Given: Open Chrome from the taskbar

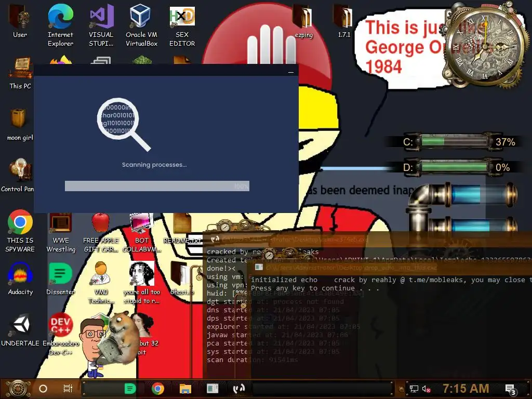Looking at the screenshot, I should [x=158, y=389].
